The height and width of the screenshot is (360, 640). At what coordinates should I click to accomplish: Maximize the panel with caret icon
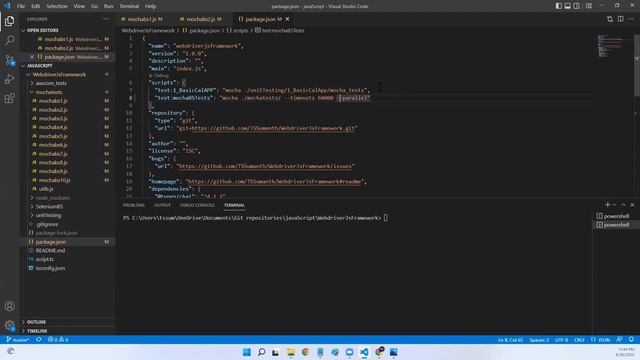623,205
